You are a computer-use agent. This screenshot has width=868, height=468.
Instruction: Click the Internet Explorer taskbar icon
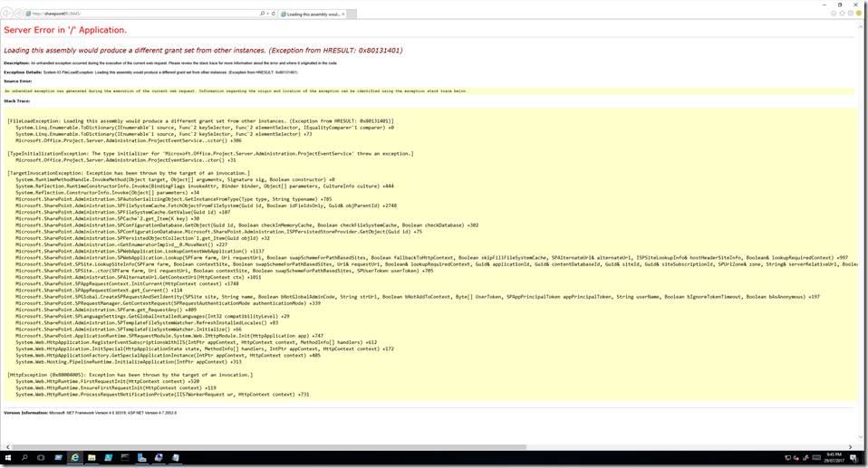(x=74, y=458)
